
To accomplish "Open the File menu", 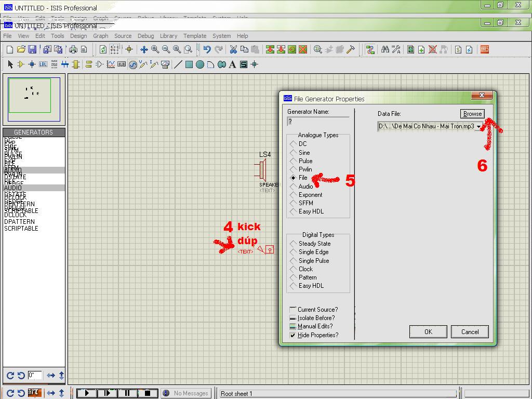I will coord(7,36).
